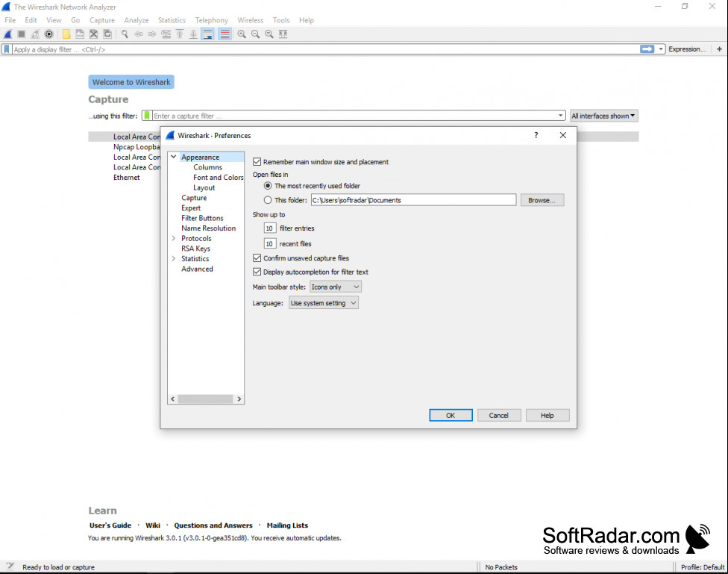The height and width of the screenshot is (574, 728).
Task: Toggle auto scroll during live capture
Action: pos(207,34)
